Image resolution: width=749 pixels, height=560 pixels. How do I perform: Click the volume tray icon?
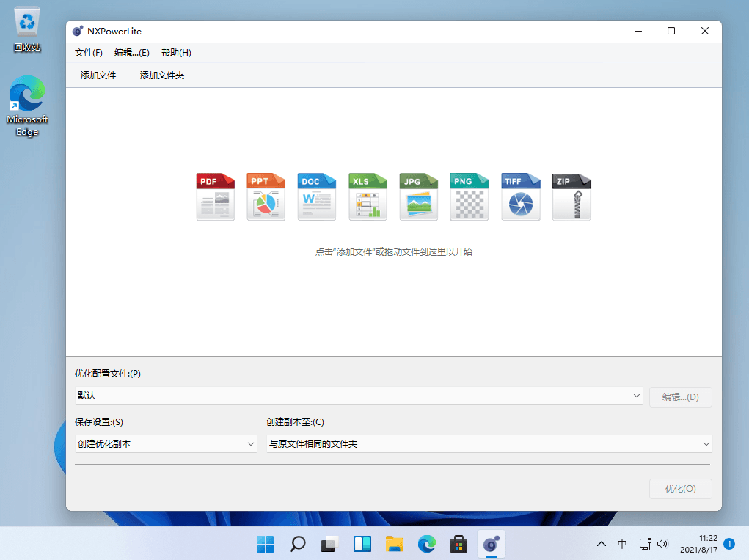click(662, 544)
